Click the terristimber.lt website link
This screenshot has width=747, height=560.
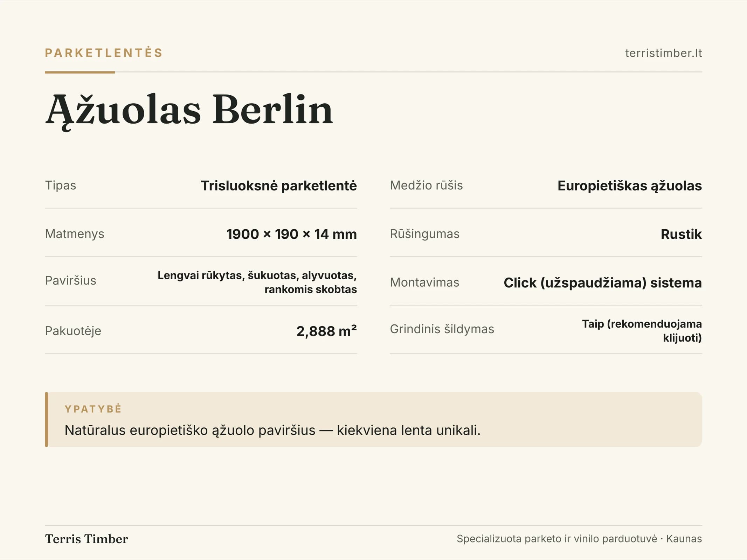pyautogui.click(x=663, y=53)
